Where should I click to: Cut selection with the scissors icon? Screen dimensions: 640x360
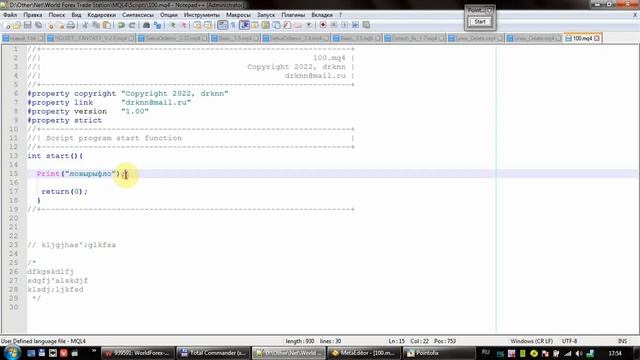pyautogui.click(x=85, y=25)
